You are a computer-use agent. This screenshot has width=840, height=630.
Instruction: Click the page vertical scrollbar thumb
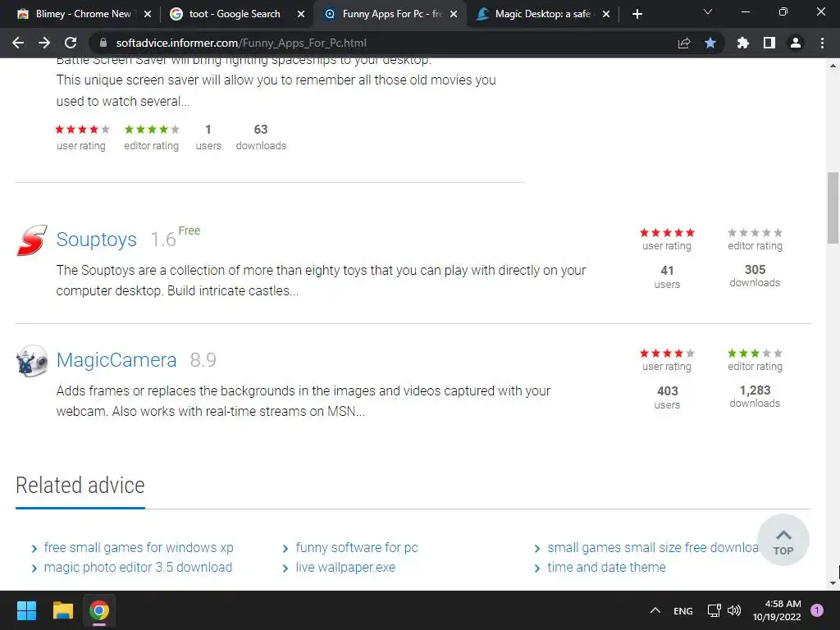tap(833, 208)
